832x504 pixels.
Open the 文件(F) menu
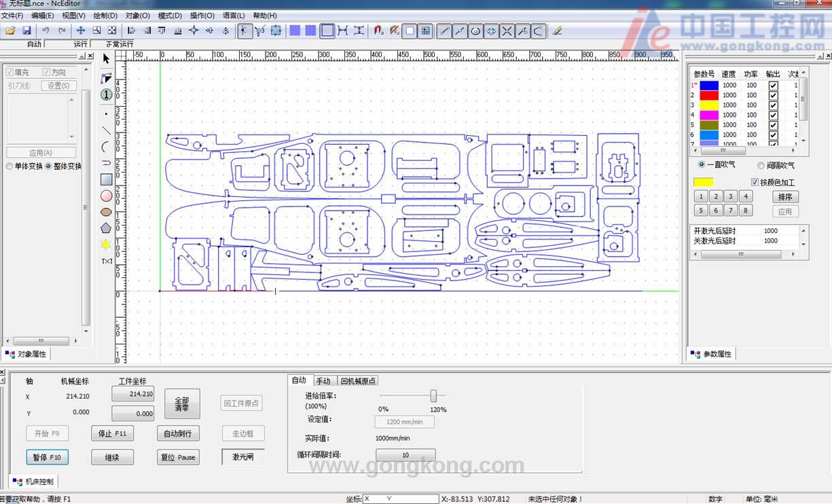tap(12, 16)
